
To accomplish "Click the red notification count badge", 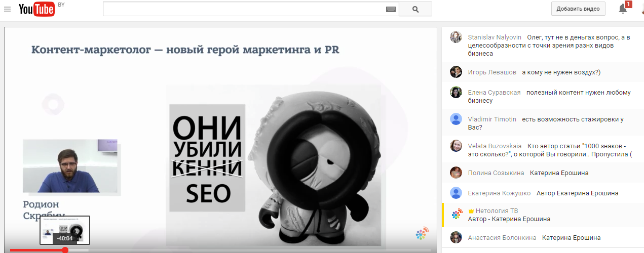I will coord(628,4).
